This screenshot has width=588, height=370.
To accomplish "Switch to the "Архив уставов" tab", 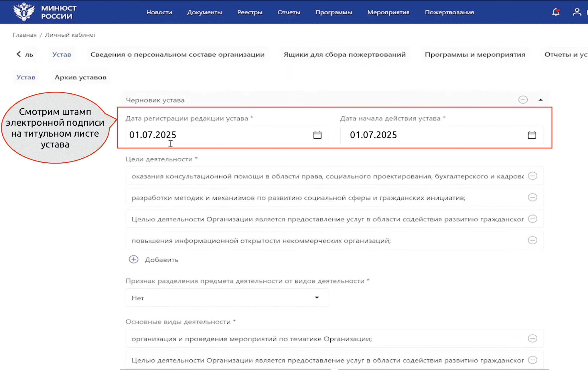I will pos(80,77).
